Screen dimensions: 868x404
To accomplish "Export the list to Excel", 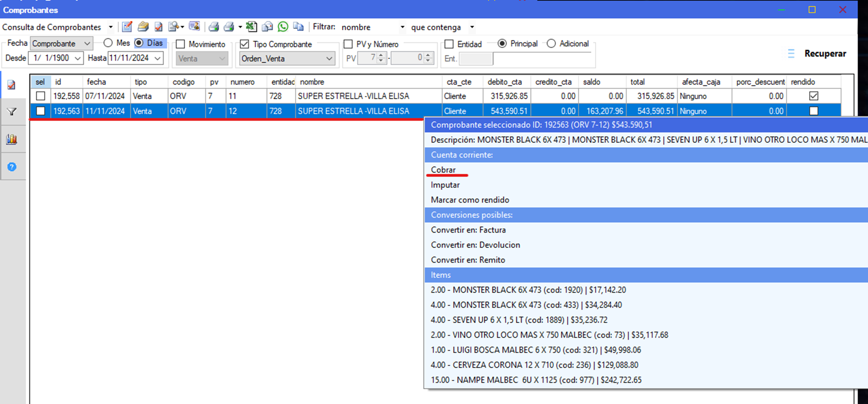I will [x=251, y=27].
